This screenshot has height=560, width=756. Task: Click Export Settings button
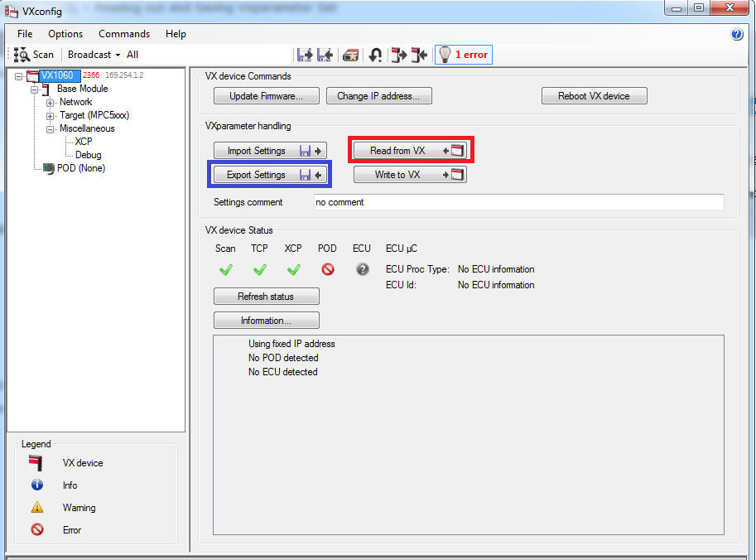270,175
